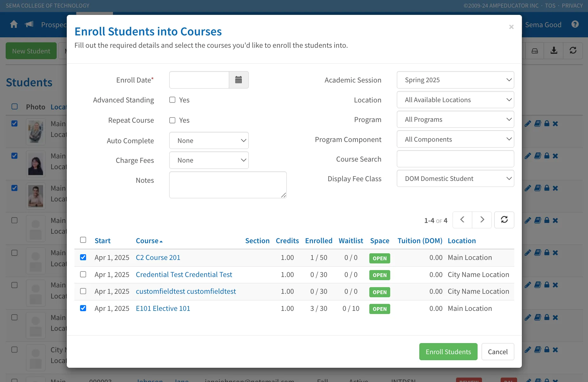Click the book icon in first student row
This screenshot has width=588, height=382.
tap(538, 124)
